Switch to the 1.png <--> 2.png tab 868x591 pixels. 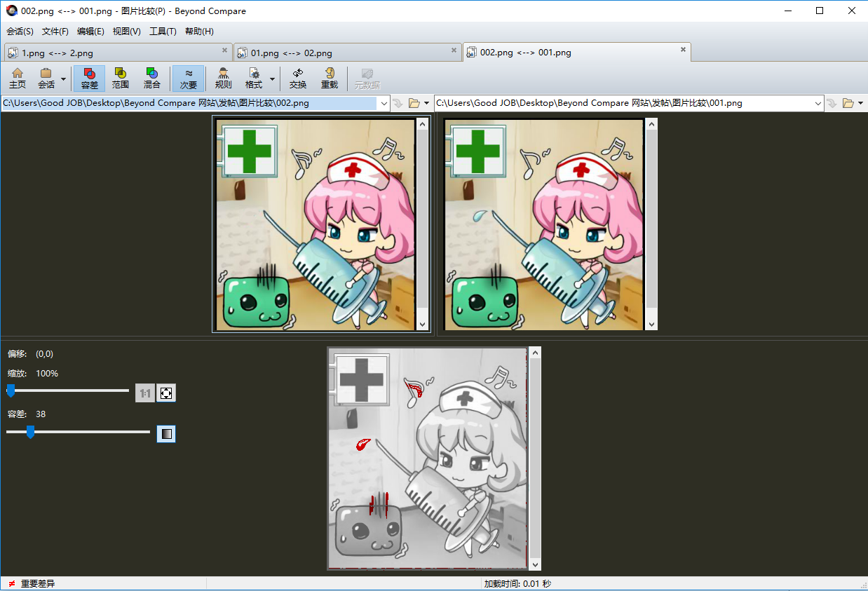point(57,53)
